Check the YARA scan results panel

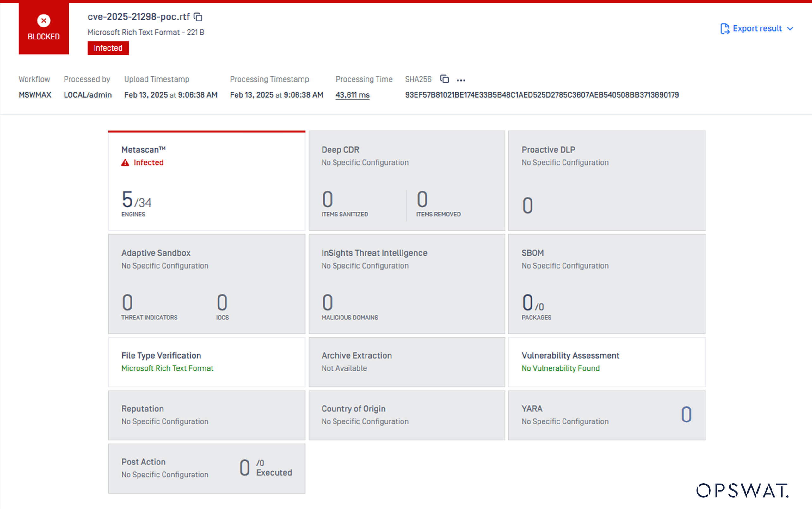(x=606, y=415)
